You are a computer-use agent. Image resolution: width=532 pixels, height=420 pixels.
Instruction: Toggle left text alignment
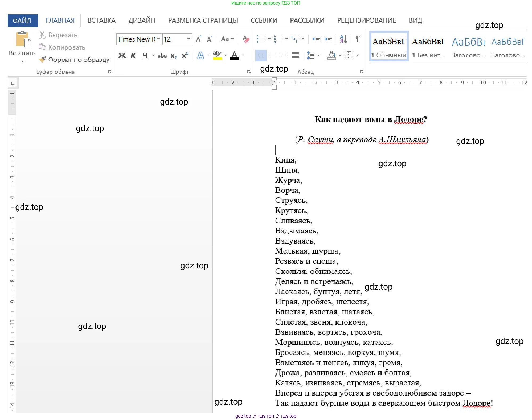coord(261,55)
